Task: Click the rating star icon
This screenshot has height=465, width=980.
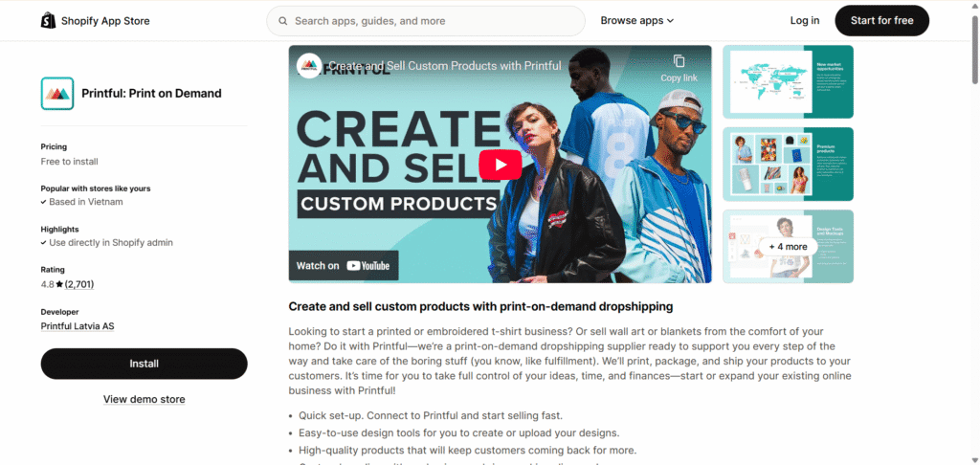Action: 59,284
